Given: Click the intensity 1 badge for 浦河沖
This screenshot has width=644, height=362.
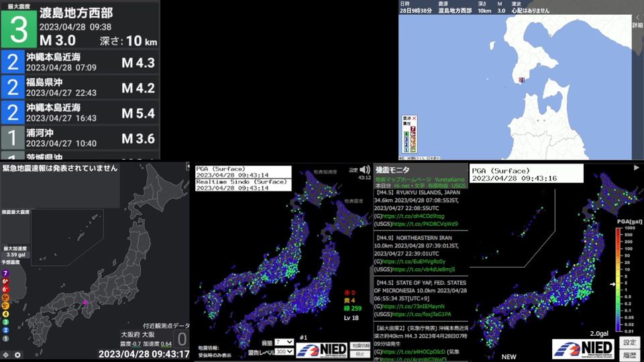Looking at the screenshot, I should pyautogui.click(x=13, y=138).
